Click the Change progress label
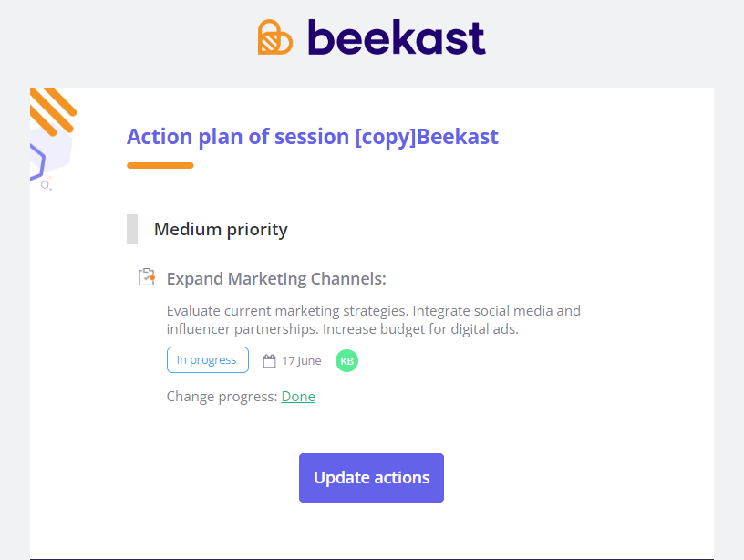The height and width of the screenshot is (560, 744). 222,397
